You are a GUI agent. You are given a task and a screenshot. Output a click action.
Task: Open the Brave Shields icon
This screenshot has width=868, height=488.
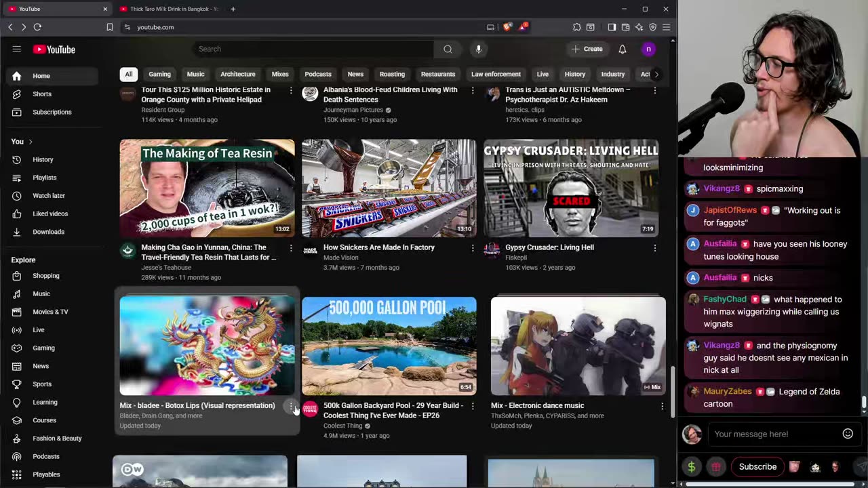click(x=507, y=27)
